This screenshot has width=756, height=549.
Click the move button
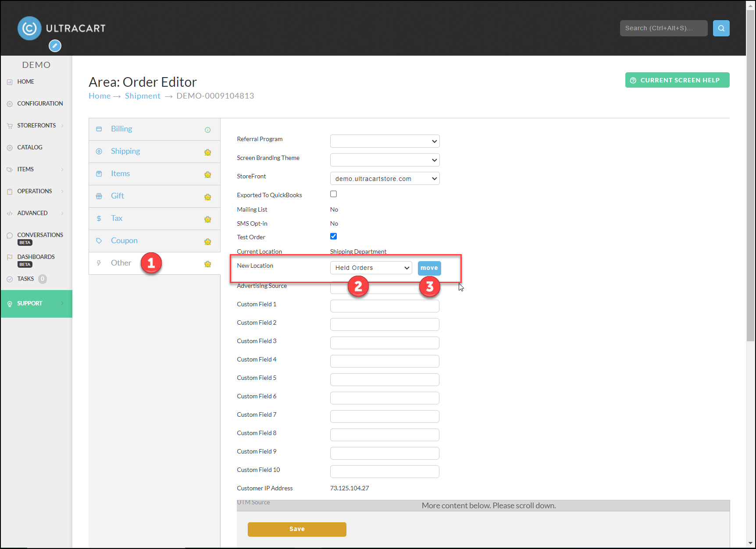coord(429,268)
